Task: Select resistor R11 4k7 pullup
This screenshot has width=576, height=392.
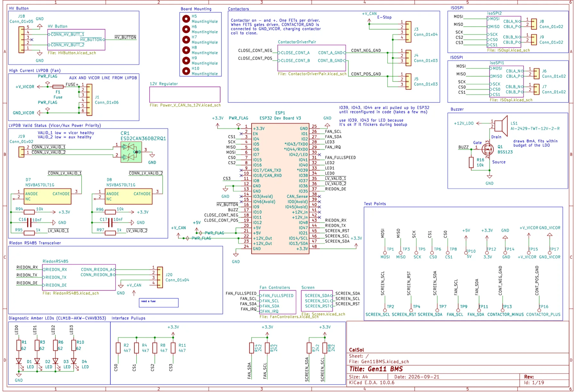Action: [173, 348]
